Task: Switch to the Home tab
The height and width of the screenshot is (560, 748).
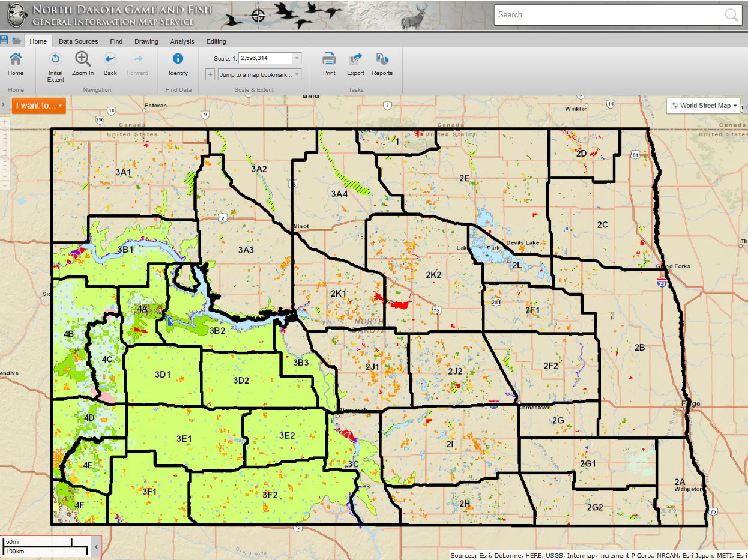Action: (38, 41)
